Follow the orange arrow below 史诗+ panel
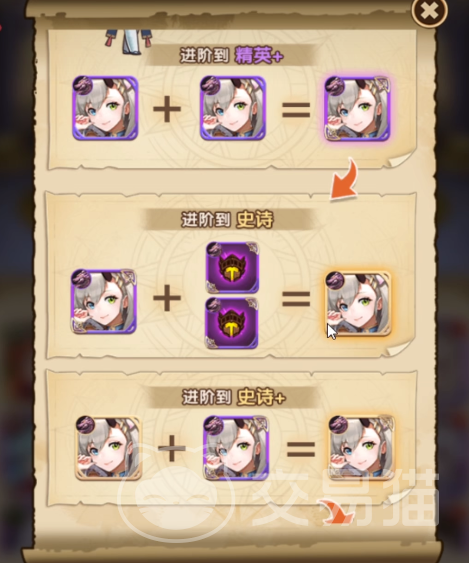469x563 pixels. click(x=337, y=511)
